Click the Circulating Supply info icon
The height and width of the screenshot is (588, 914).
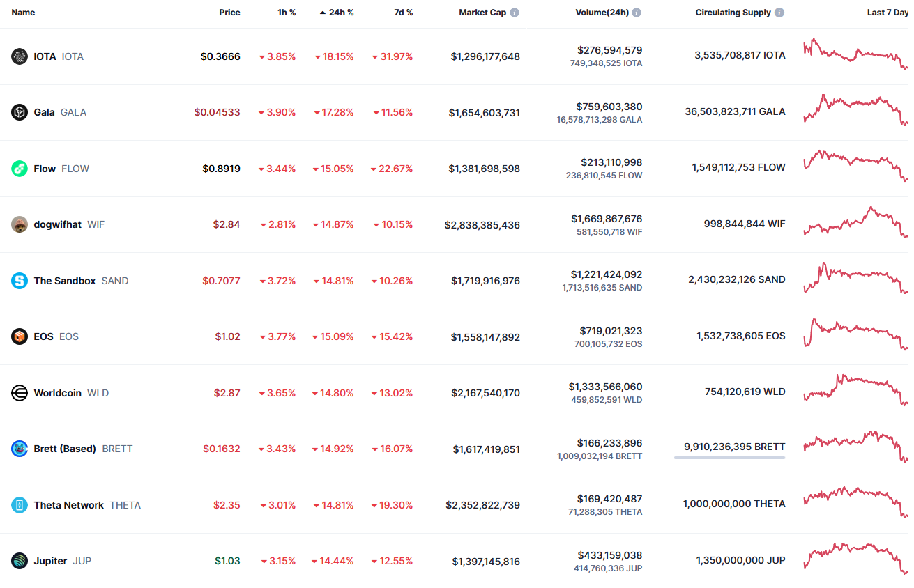(779, 13)
